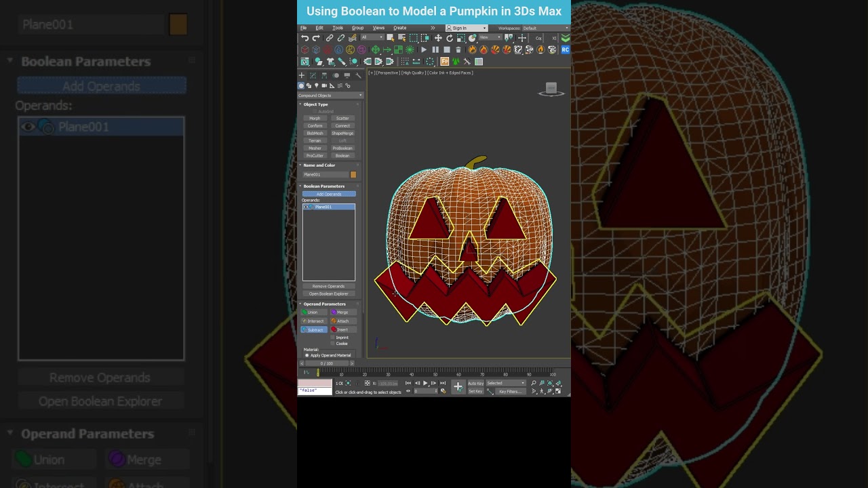This screenshot has height=488, width=868.
Task: Switch to Lights category icon
Action: [x=317, y=85]
